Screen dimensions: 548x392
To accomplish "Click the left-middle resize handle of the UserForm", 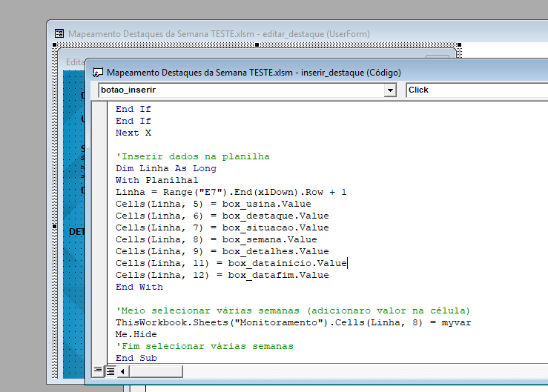I will click(54, 227).
